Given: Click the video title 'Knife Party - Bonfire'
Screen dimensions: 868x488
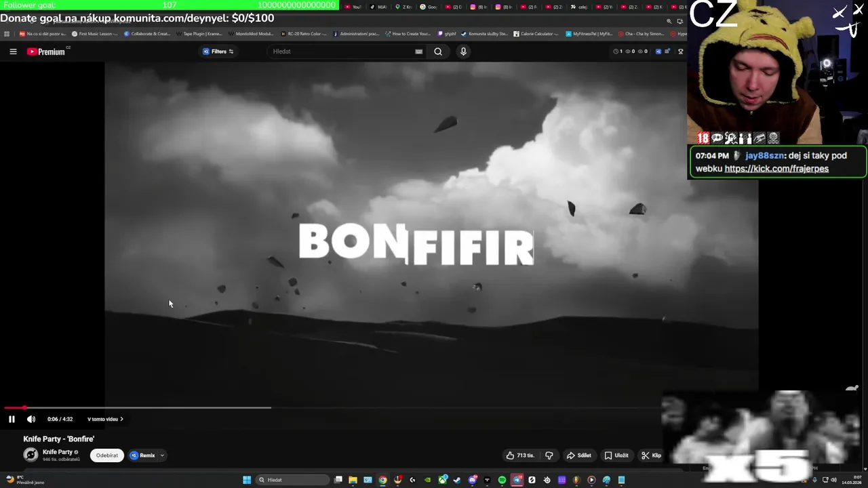Looking at the screenshot, I should click(x=59, y=439).
